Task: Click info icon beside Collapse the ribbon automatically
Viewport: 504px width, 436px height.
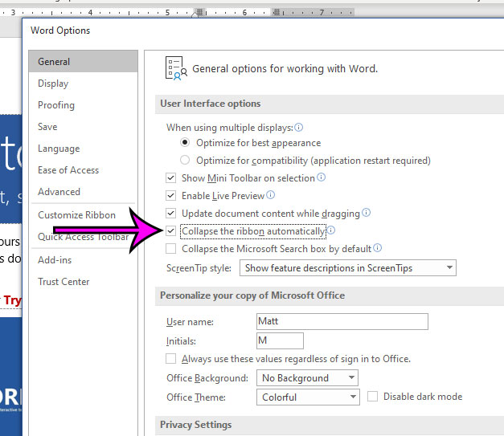Action: 330,230
